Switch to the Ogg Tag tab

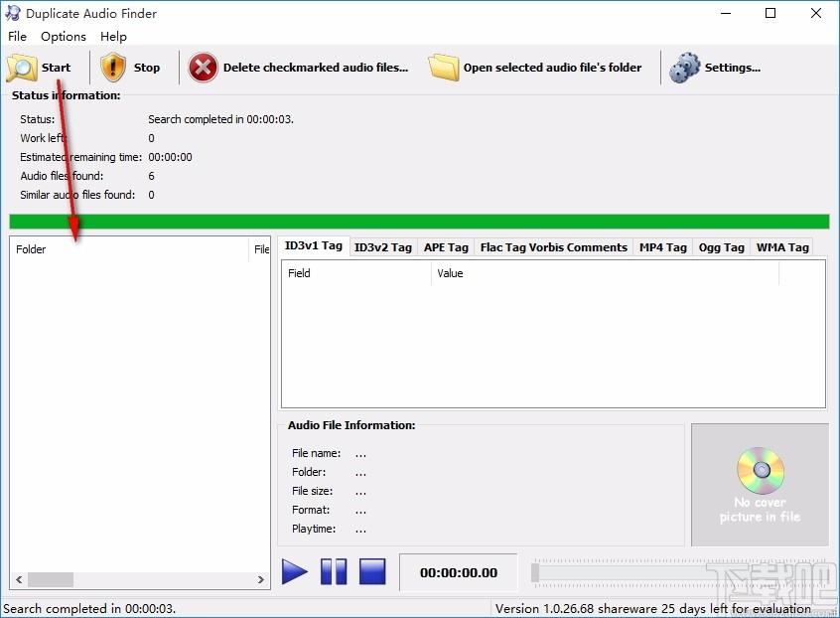point(721,247)
